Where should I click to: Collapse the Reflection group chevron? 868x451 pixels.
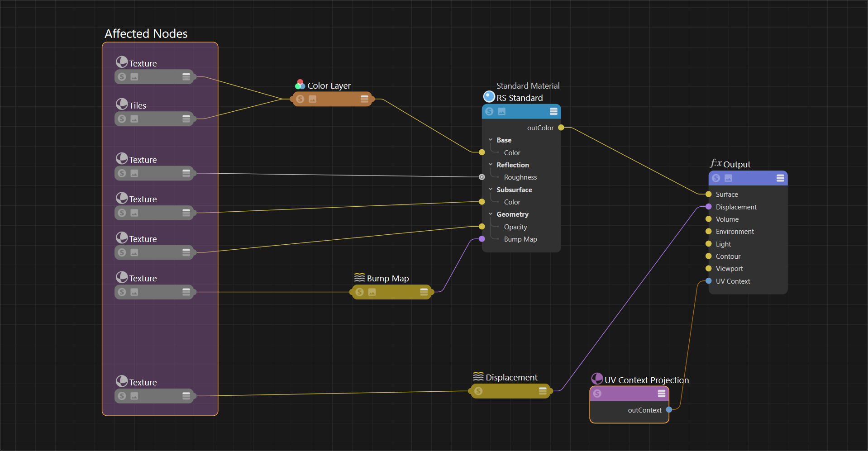[491, 165]
